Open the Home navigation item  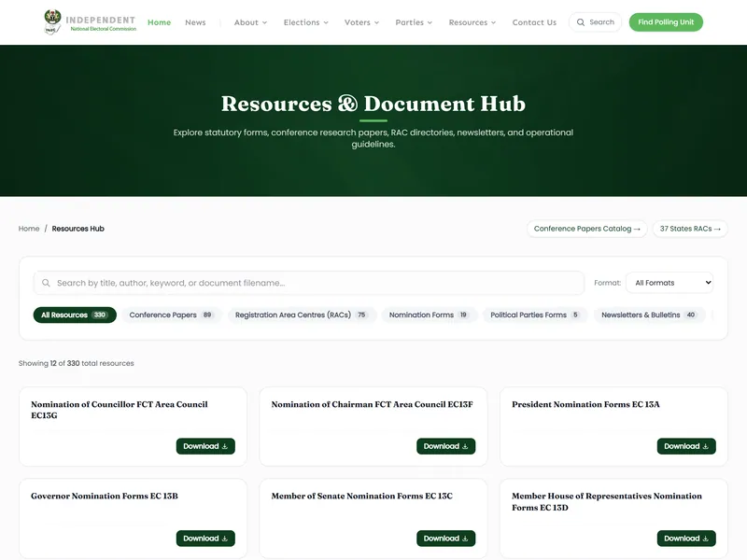coord(159,22)
